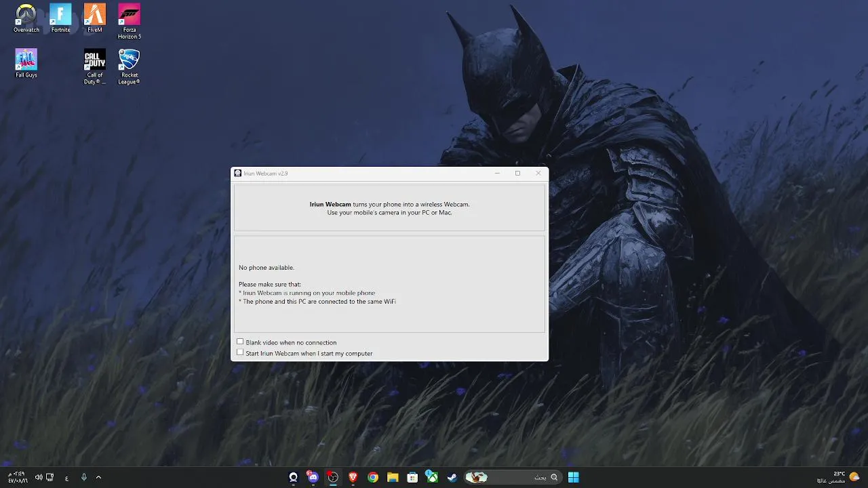Screen dimensions: 868x488
Task: Open the Overwatch desktop shortcut
Action: coord(26,18)
